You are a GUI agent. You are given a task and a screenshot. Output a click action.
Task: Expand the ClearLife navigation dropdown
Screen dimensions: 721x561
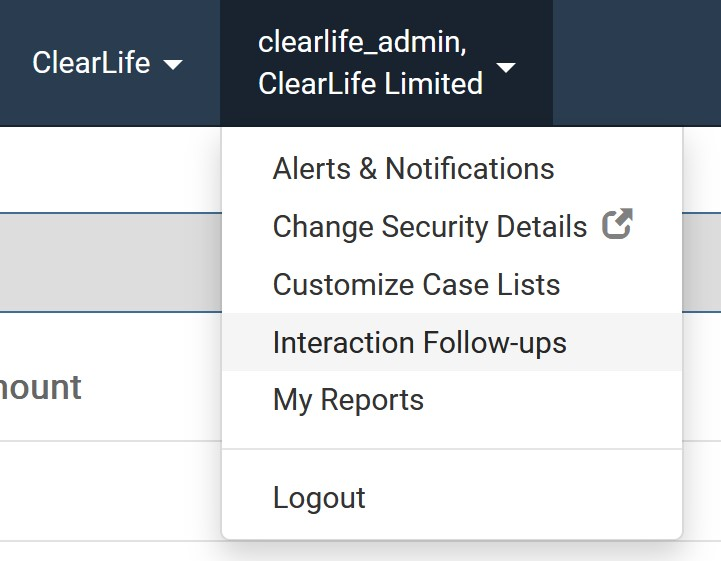pyautogui.click(x=108, y=63)
